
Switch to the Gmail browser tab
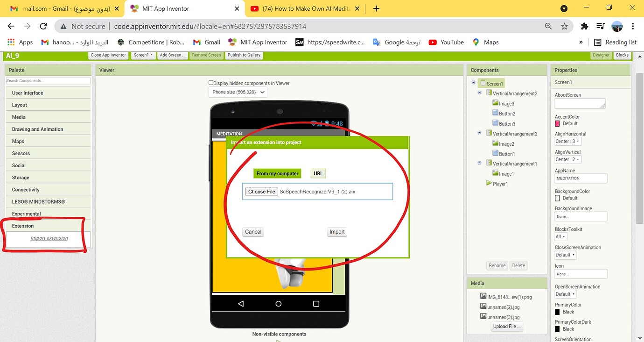[x=56, y=8]
